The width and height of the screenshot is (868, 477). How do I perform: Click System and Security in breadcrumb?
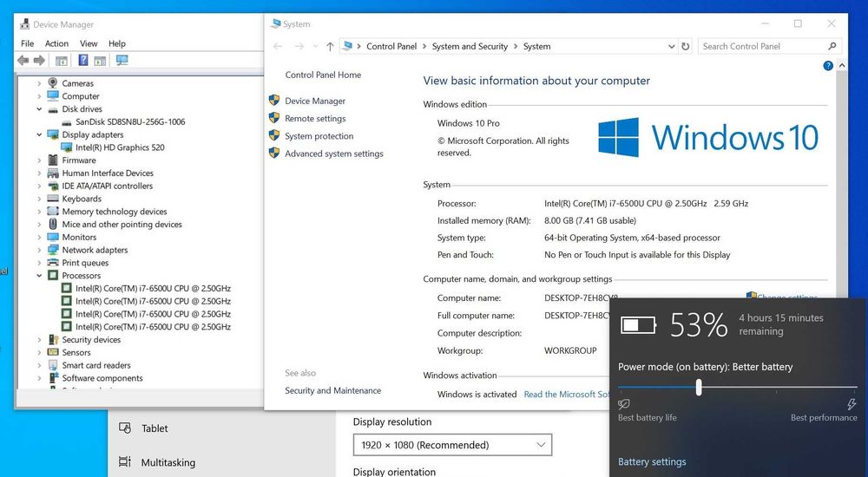click(470, 47)
